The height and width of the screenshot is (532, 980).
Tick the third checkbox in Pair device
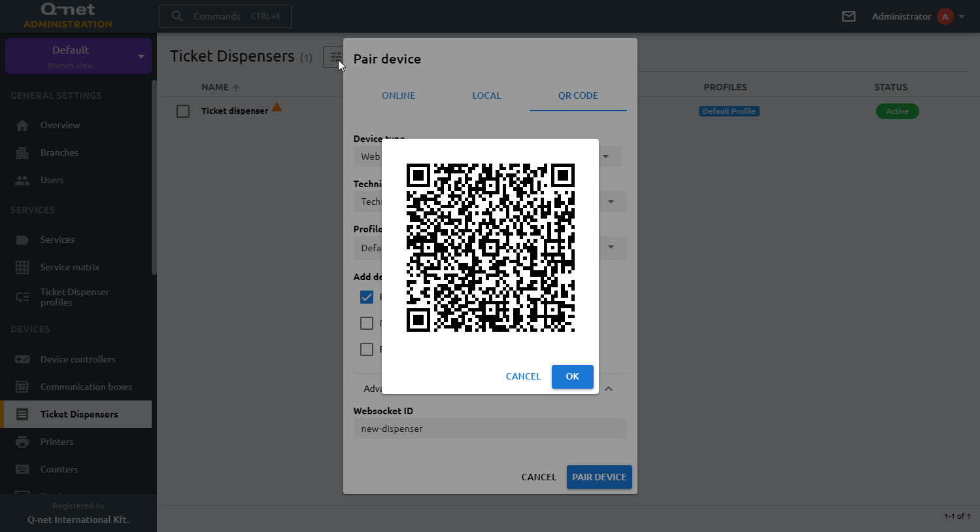tap(367, 349)
